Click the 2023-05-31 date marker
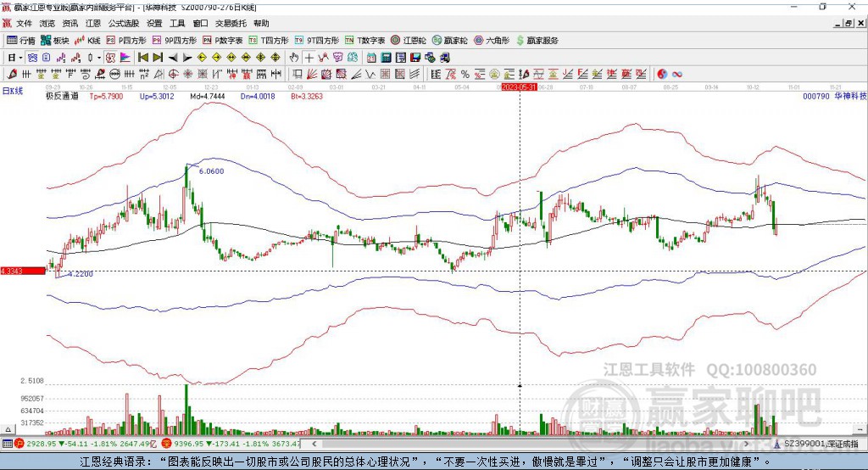Viewport: 868px width, 470px height. pos(519,87)
